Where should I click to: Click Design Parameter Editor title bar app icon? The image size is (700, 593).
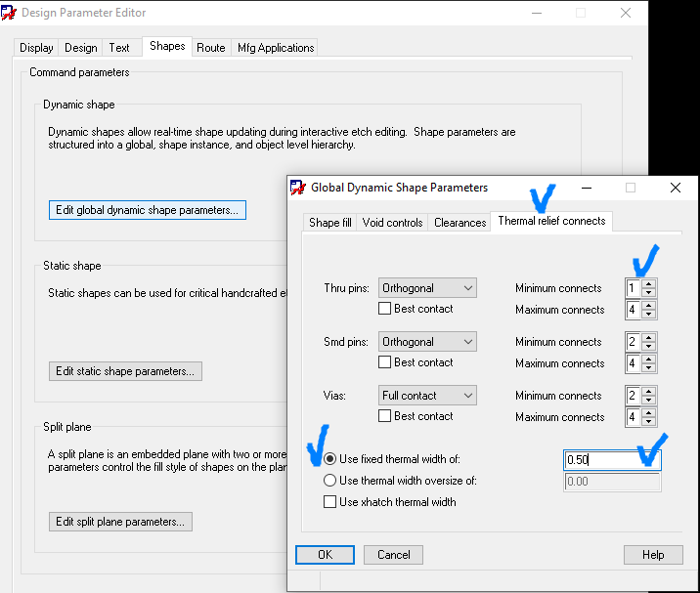[x=9, y=13]
